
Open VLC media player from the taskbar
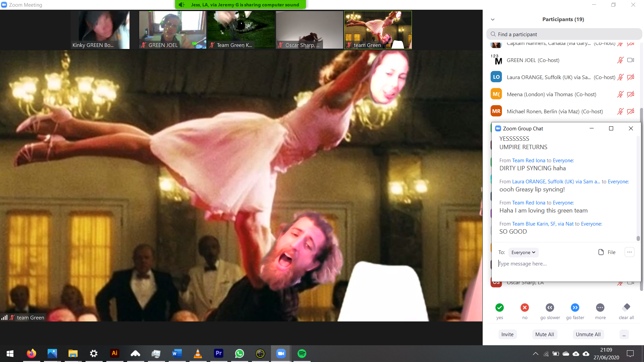[198, 354]
